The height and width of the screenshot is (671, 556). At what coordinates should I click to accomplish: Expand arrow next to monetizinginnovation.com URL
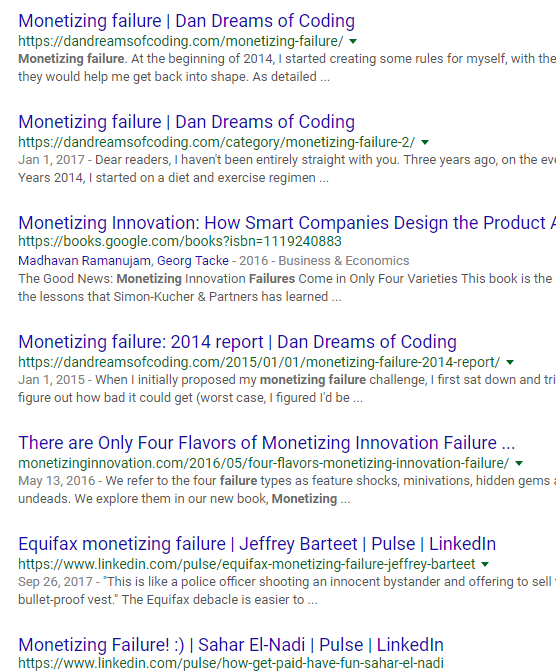[x=519, y=463]
